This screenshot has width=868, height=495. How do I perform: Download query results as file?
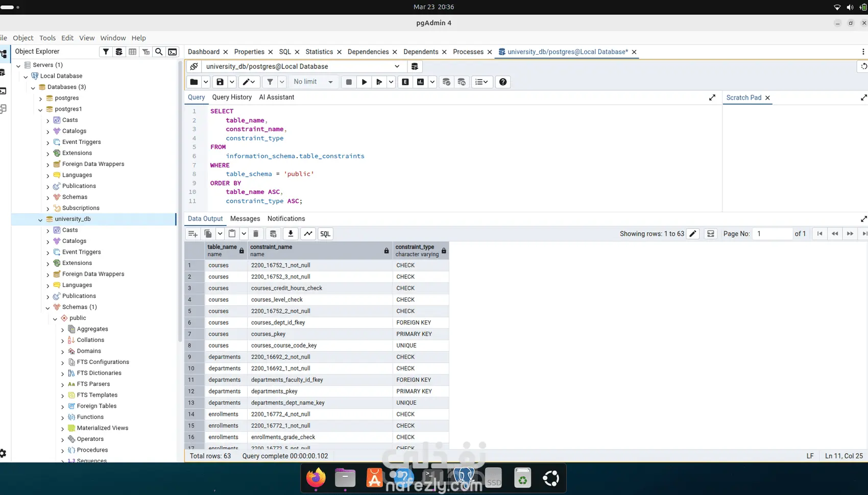coord(291,234)
